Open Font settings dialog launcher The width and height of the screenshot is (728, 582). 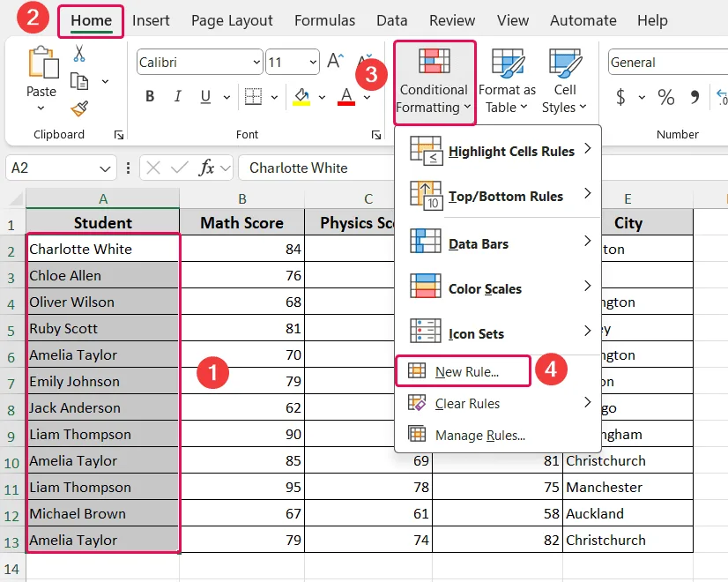(x=376, y=135)
